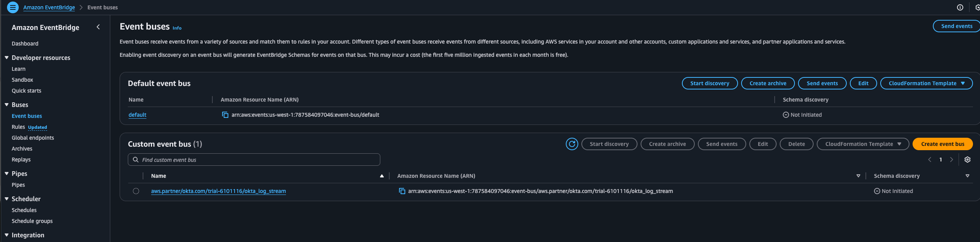The width and height of the screenshot is (980, 242).
Task: Sort custom buses by Name column arrow
Action: click(x=382, y=176)
